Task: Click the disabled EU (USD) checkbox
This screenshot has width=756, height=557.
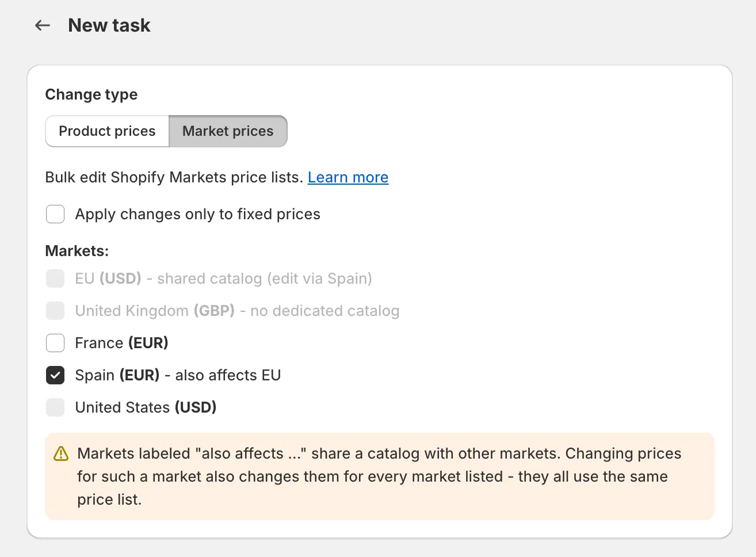Action: (x=55, y=278)
